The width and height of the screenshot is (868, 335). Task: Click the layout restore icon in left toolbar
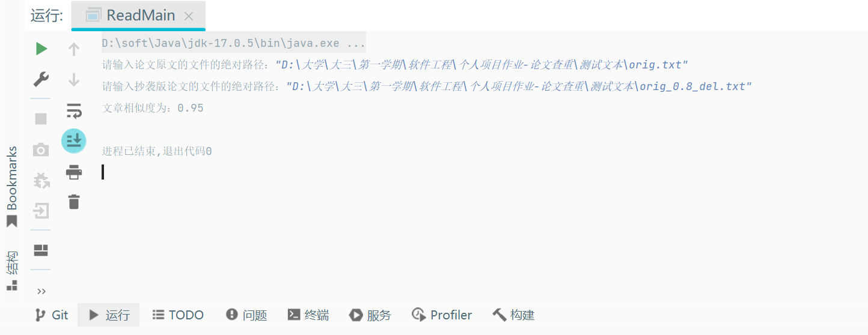(x=41, y=250)
